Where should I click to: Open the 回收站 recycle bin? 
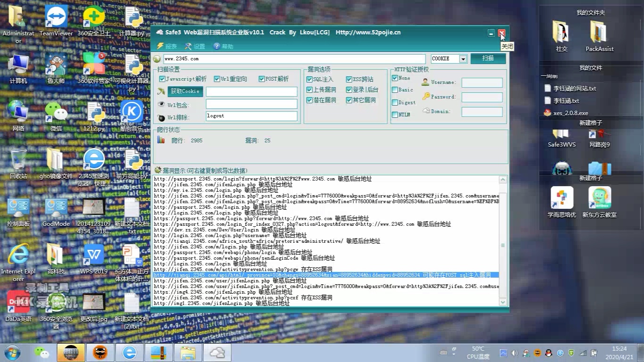(x=18, y=163)
